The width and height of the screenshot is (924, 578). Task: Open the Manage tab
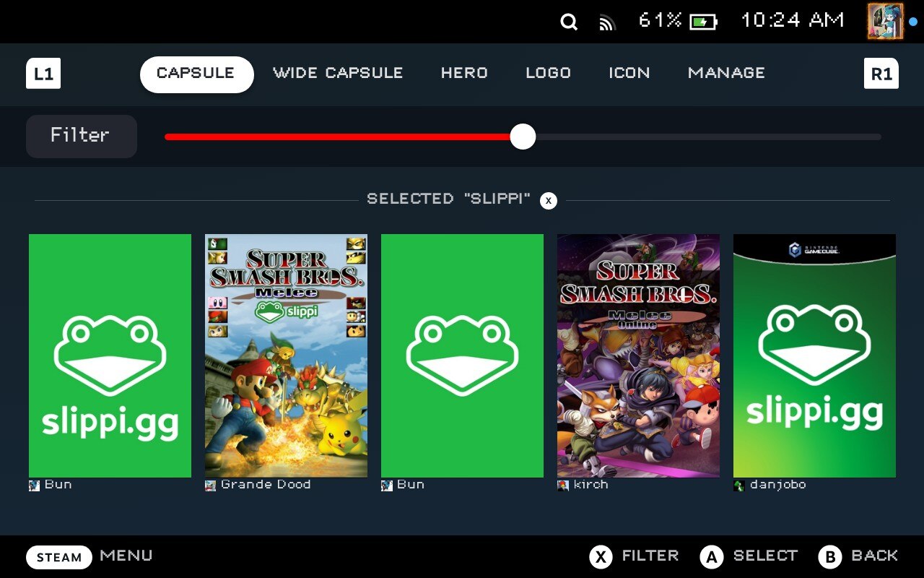(726, 73)
